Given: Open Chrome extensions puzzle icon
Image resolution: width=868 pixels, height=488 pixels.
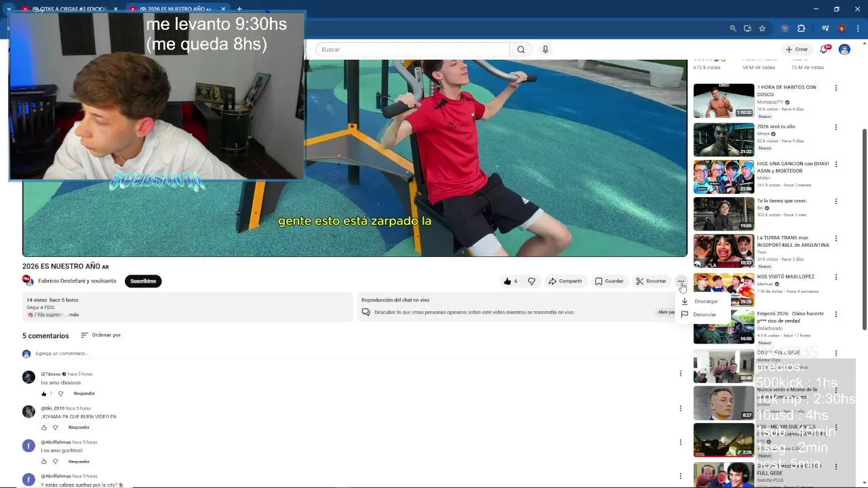Looking at the screenshot, I should tap(802, 28).
